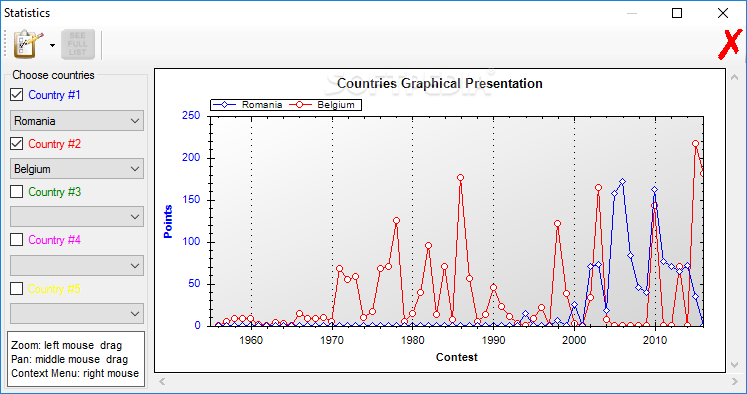The height and width of the screenshot is (394, 747).
Task: Uncheck the Country #1 checkbox
Action: (17, 95)
